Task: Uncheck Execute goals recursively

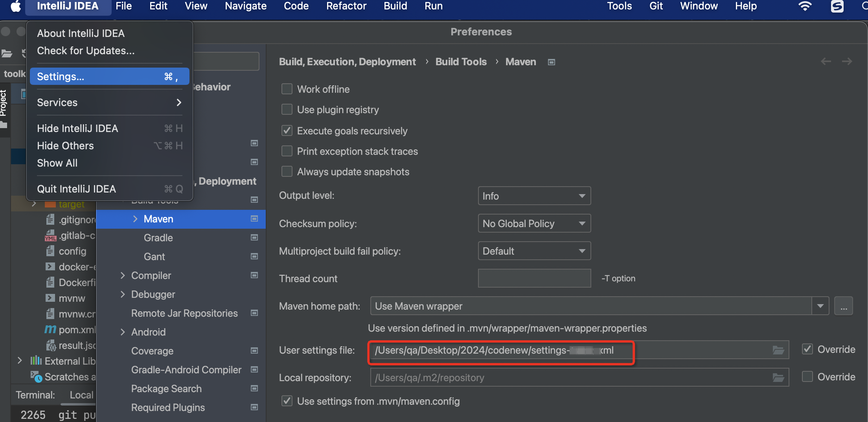Action: 287,130
